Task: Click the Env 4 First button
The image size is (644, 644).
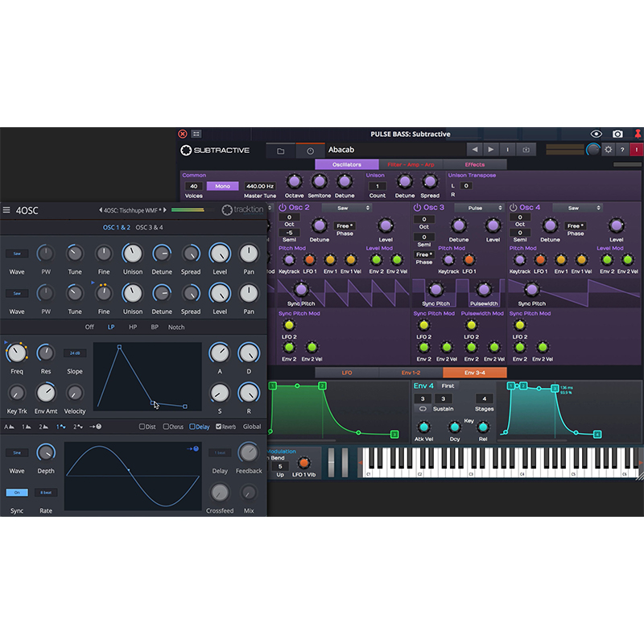Action: pos(448,386)
